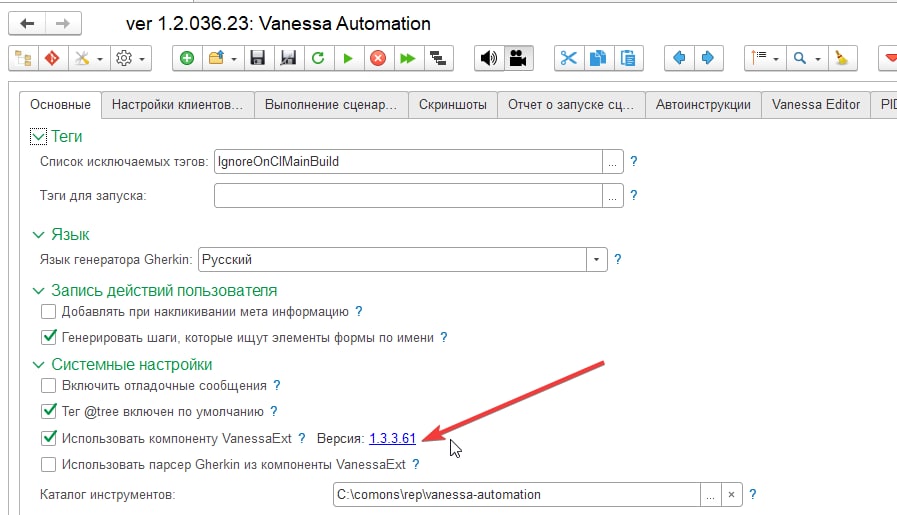Open the list sort dropdown arrow

tap(776, 59)
